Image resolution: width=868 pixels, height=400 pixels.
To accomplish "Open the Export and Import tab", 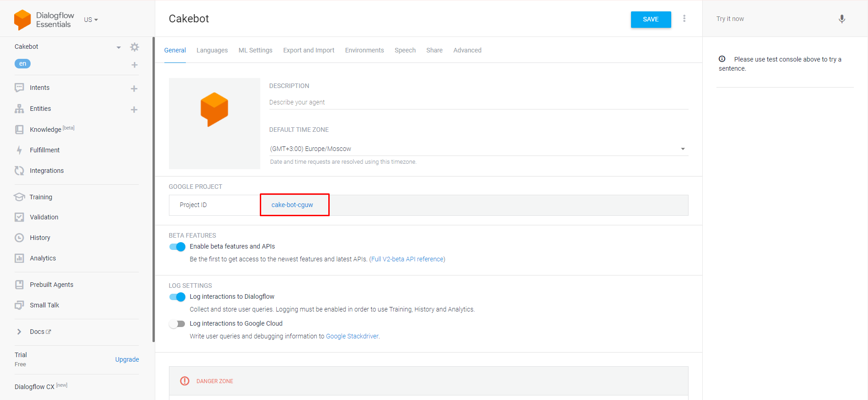I will tap(309, 50).
